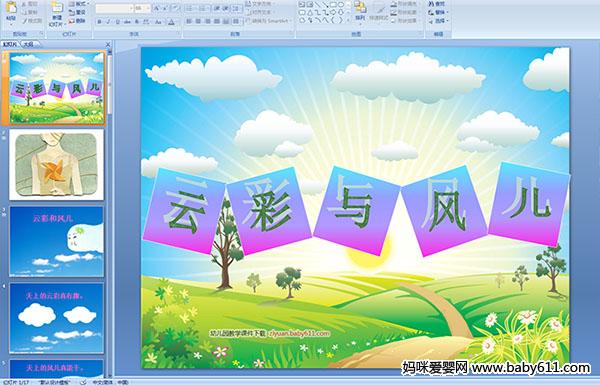Image resolution: width=600 pixels, height=385 pixels.
Task: Select the oval shape in shapes gallery
Action: click(341, 5)
